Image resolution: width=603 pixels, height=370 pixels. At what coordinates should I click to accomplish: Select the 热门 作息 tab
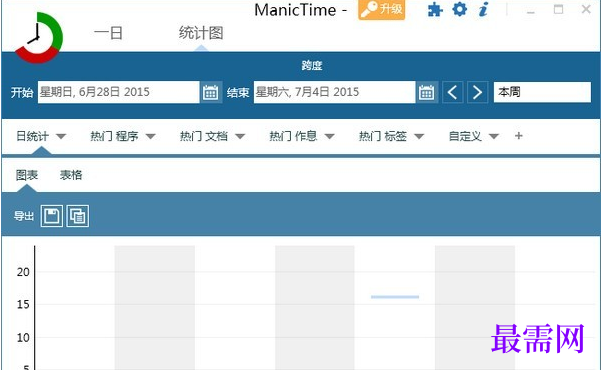point(293,136)
